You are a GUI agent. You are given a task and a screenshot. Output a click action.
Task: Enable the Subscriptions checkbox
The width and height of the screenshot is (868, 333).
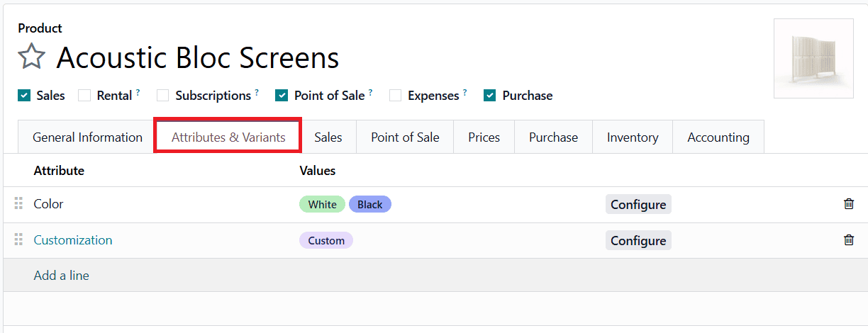(x=162, y=96)
